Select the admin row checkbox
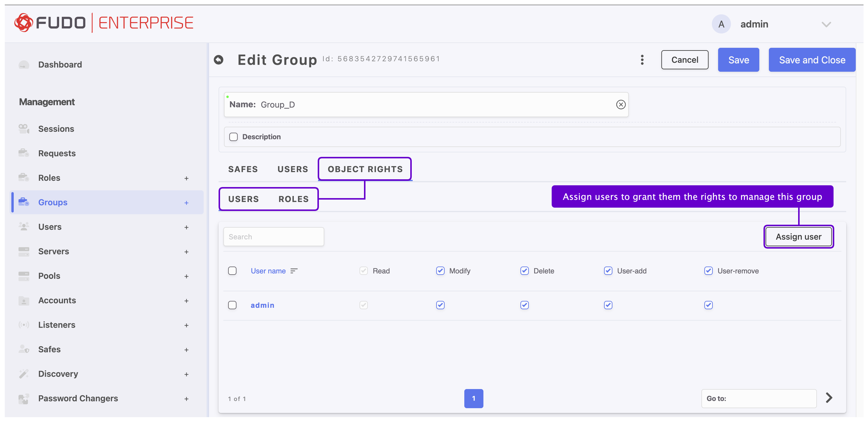The height and width of the screenshot is (424, 868). (x=232, y=305)
